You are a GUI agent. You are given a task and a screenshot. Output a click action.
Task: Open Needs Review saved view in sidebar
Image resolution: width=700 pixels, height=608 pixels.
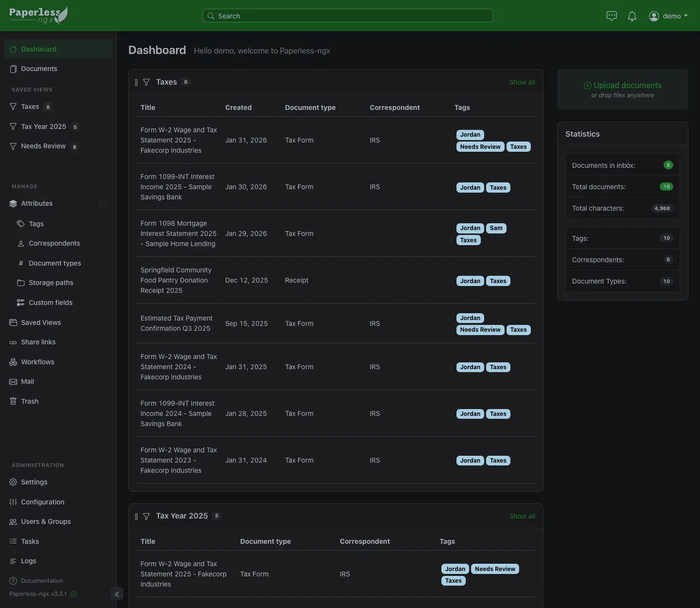pos(58,146)
